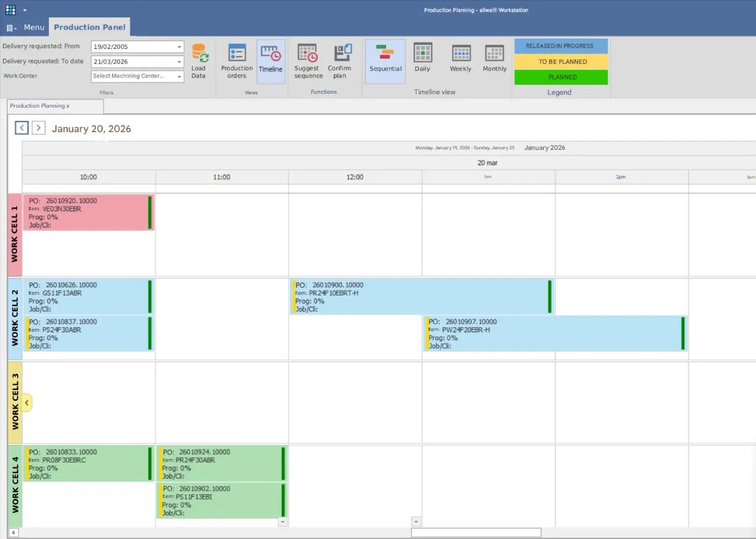Screen dimensions: 756x539
Task: Click the Load Data icon
Action: click(x=199, y=60)
